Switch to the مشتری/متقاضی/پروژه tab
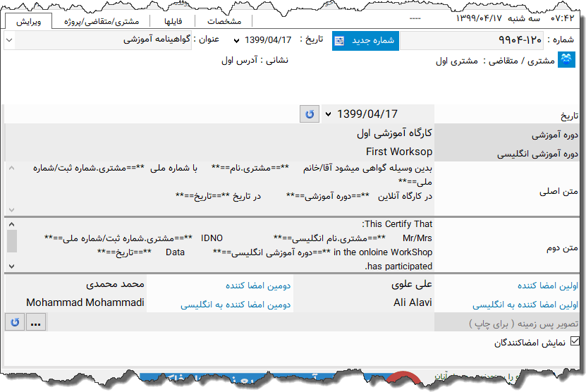The width and height of the screenshot is (586, 392). 102,21
